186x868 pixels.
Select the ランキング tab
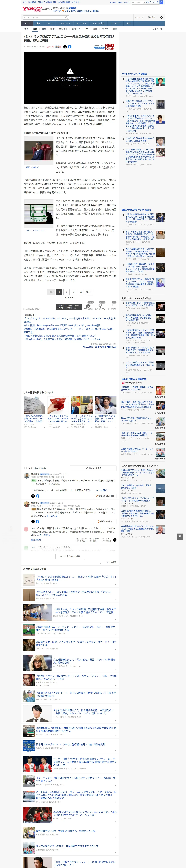pyautogui.click(x=115, y=24)
